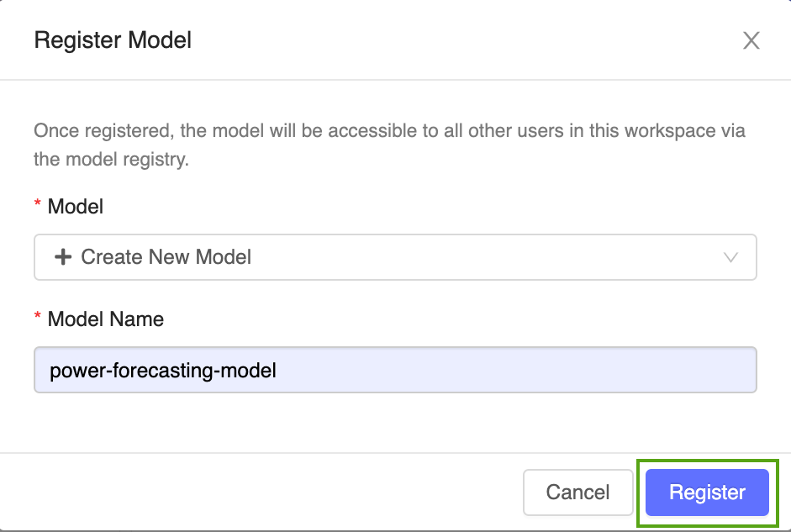The width and height of the screenshot is (791, 532).
Task: Click the power-forecasting-model name field
Action: (x=395, y=370)
